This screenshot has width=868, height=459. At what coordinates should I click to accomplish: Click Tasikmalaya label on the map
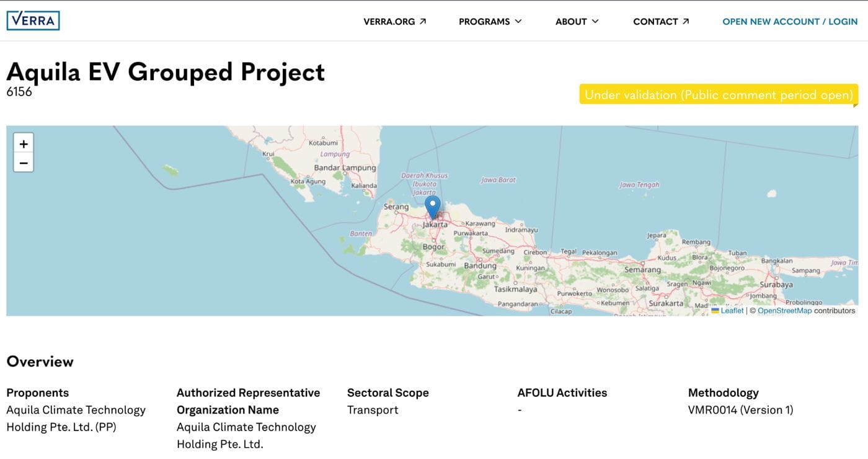click(x=515, y=289)
